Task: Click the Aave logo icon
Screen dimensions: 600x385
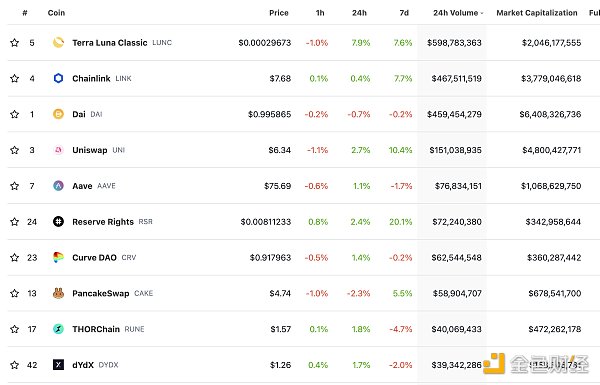Action: tap(58, 186)
